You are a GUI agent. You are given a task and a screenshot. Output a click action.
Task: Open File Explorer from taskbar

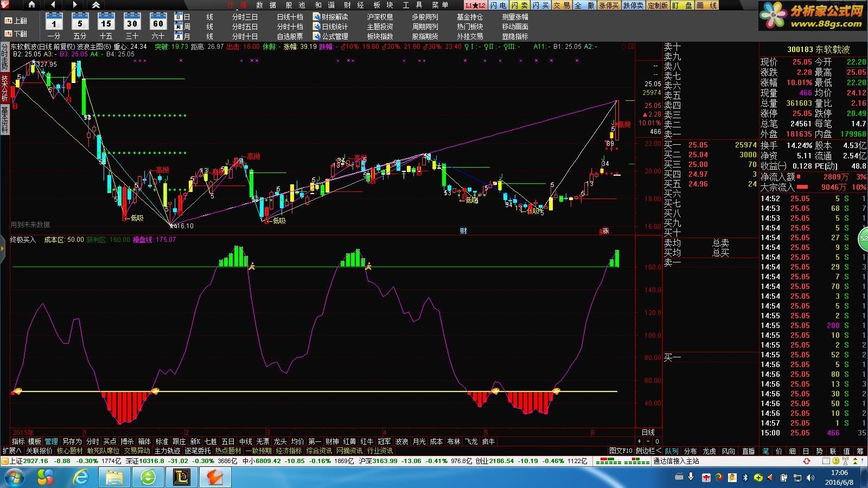[114, 478]
